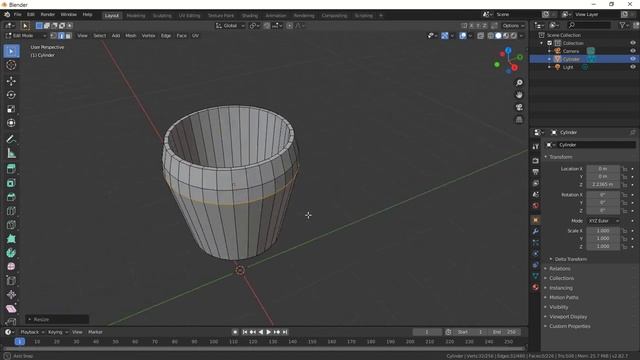Viewport: 640px width, 360px height.
Task: Select the Edge Slide tool
Action: point(11,280)
